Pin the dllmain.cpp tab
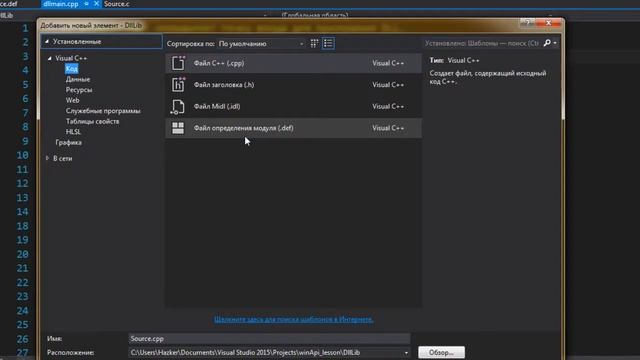The height and width of the screenshot is (360, 640). point(87,4)
